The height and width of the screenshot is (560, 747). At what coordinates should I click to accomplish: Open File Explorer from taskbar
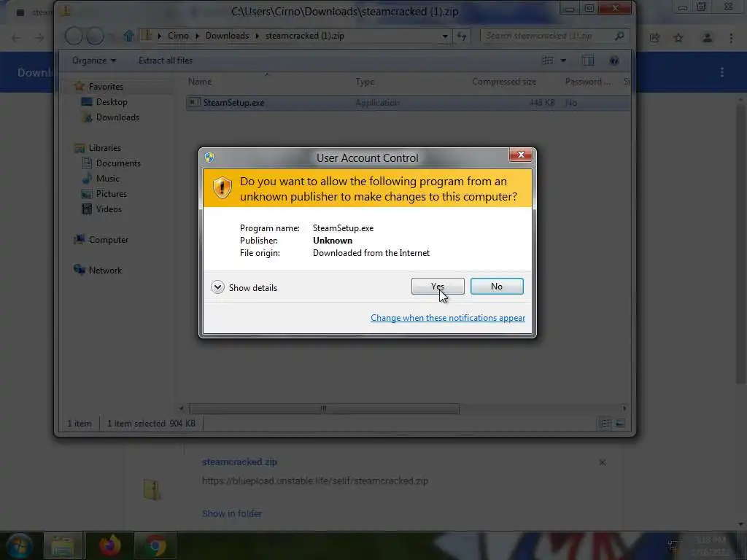(63, 545)
